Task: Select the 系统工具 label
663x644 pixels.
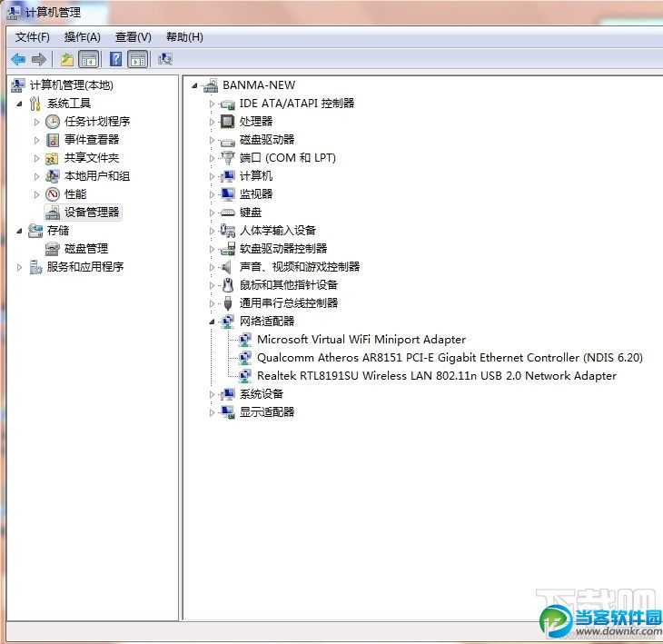Action: tap(69, 104)
